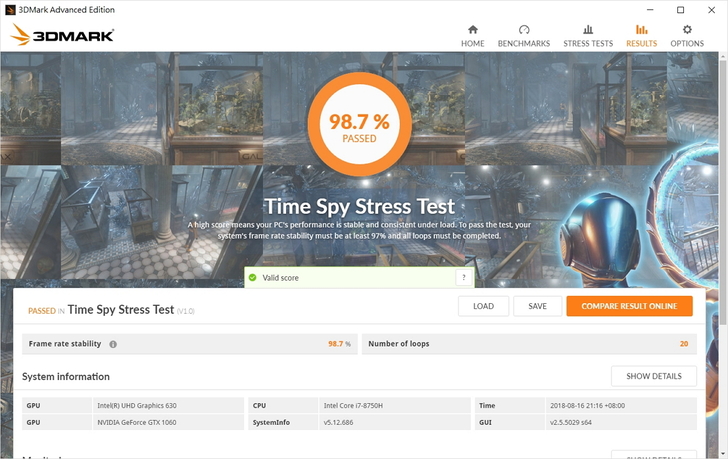Click the Frame rate stability info icon
Image resolution: width=728 pixels, height=459 pixels.
tap(113, 344)
